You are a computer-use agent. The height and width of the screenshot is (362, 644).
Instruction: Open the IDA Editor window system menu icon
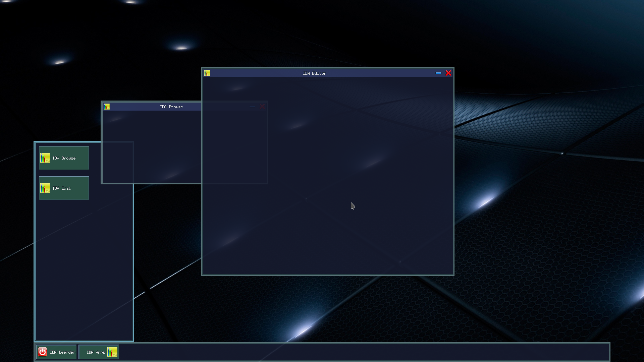click(207, 73)
